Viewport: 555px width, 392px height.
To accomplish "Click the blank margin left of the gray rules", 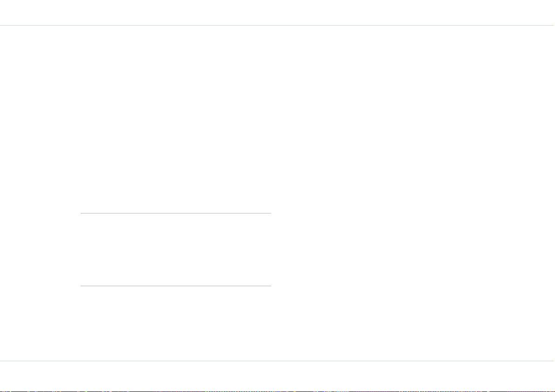I will tap(41, 249).
